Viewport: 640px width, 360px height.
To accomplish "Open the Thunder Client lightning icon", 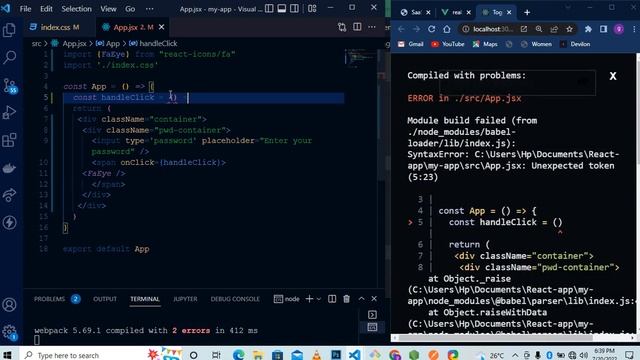I will [9, 222].
